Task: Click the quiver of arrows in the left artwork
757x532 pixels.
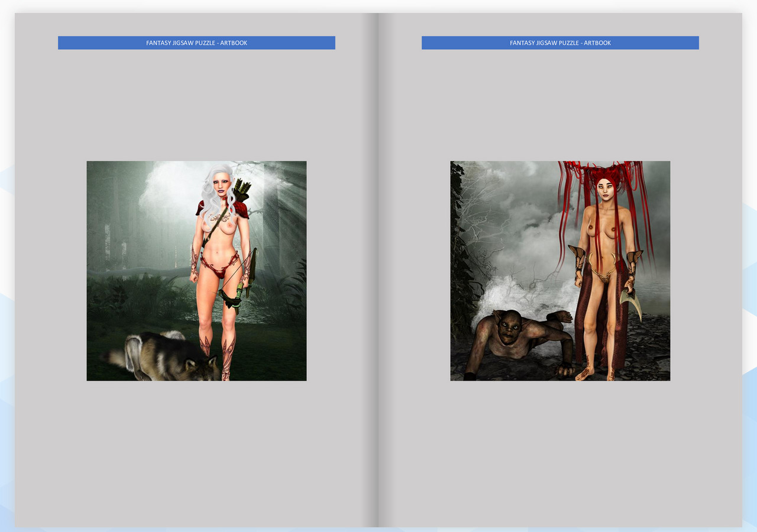Action: 238,189
